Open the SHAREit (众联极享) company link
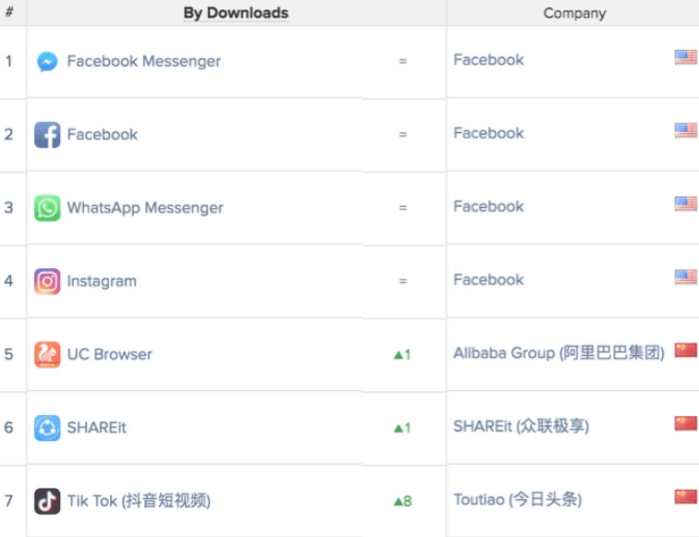 coord(521,426)
